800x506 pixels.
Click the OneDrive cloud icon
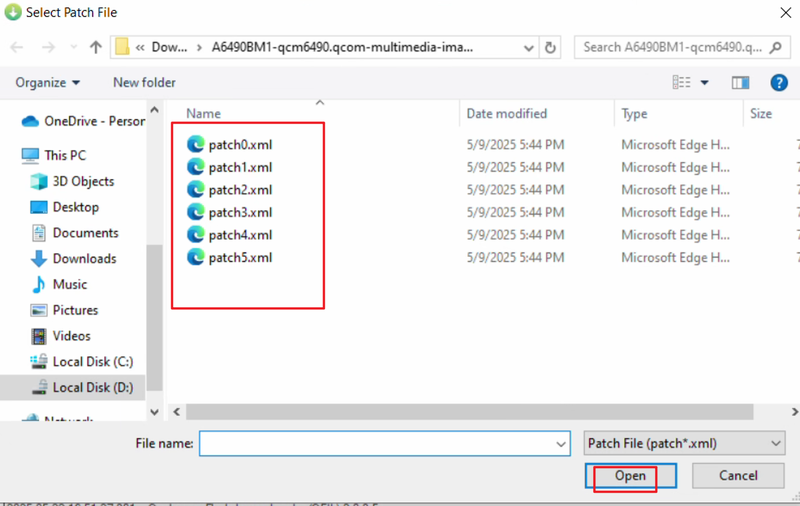(30, 121)
